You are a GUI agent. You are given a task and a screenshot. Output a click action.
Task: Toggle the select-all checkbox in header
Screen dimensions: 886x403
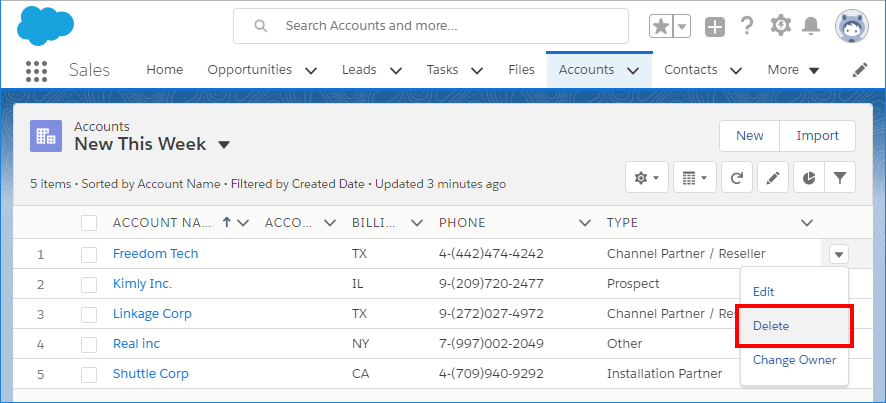point(89,223)
